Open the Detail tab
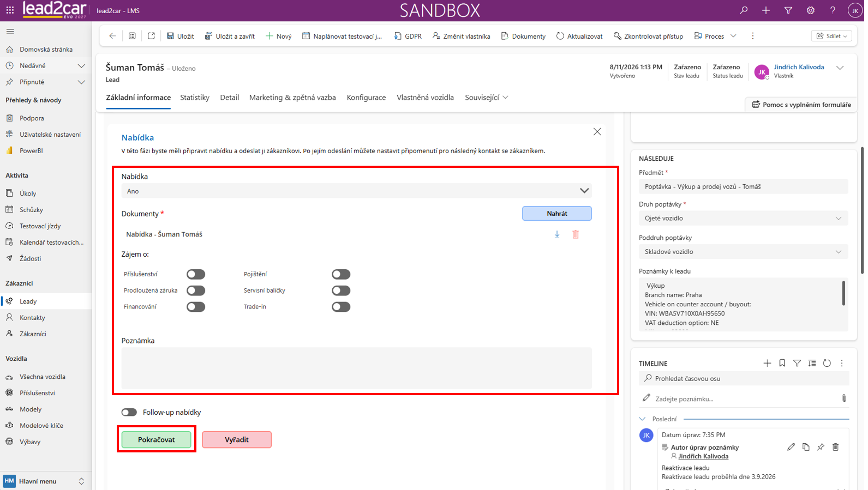868x490 pixels. [230, 98]
